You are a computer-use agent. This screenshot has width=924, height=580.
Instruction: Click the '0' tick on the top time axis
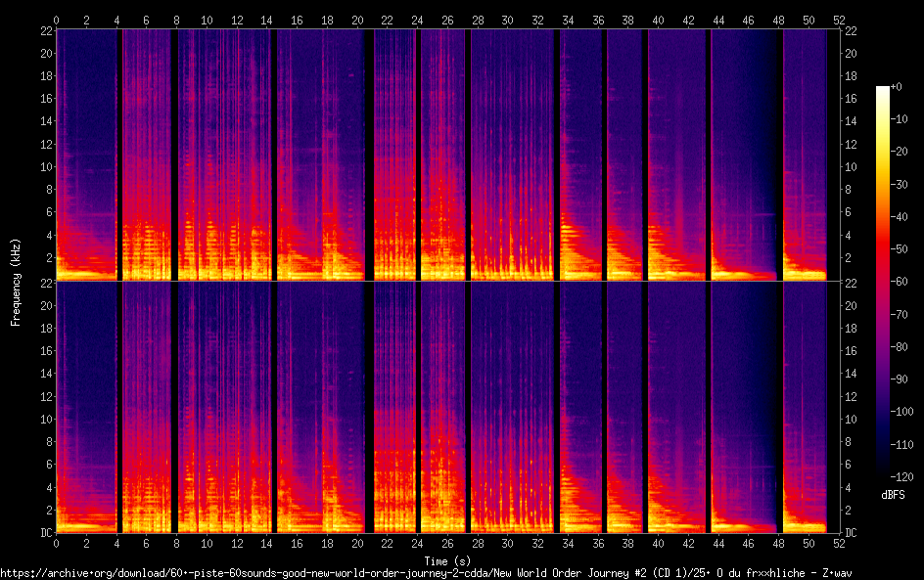point(56,20)
